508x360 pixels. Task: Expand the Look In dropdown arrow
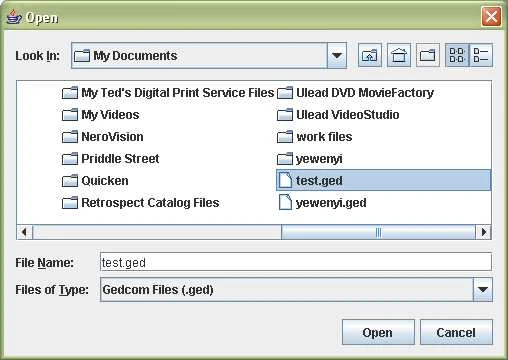(x=337, y=55)
